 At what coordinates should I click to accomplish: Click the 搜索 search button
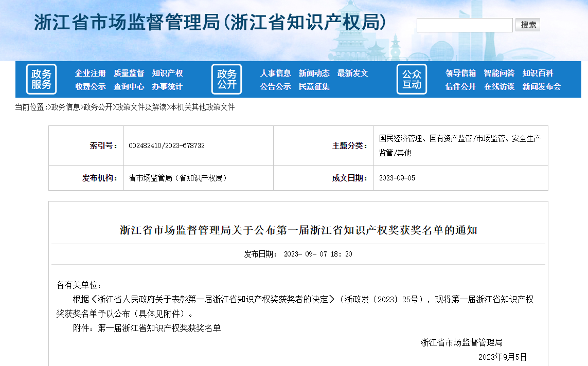coord(528,24)
